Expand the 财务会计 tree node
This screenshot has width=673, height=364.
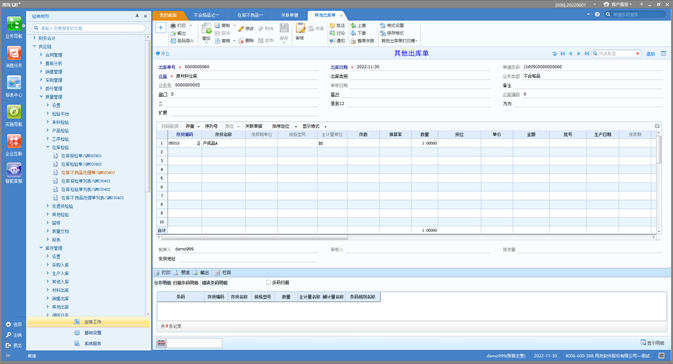[x=35, y=38]
